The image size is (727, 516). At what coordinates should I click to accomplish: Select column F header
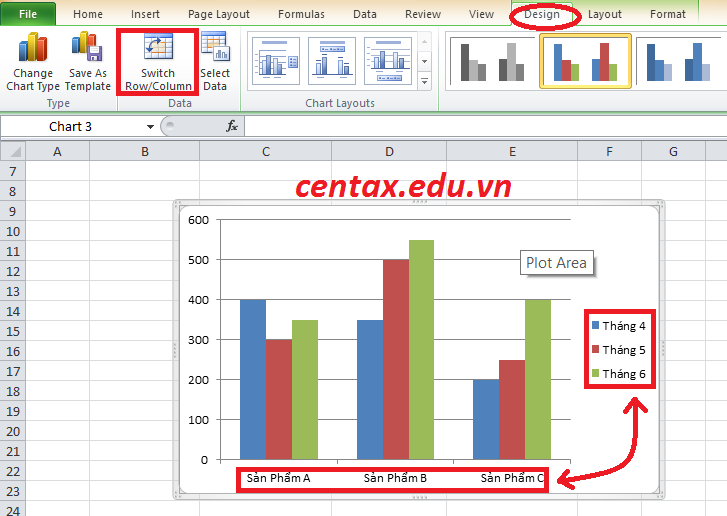point(609,152)
